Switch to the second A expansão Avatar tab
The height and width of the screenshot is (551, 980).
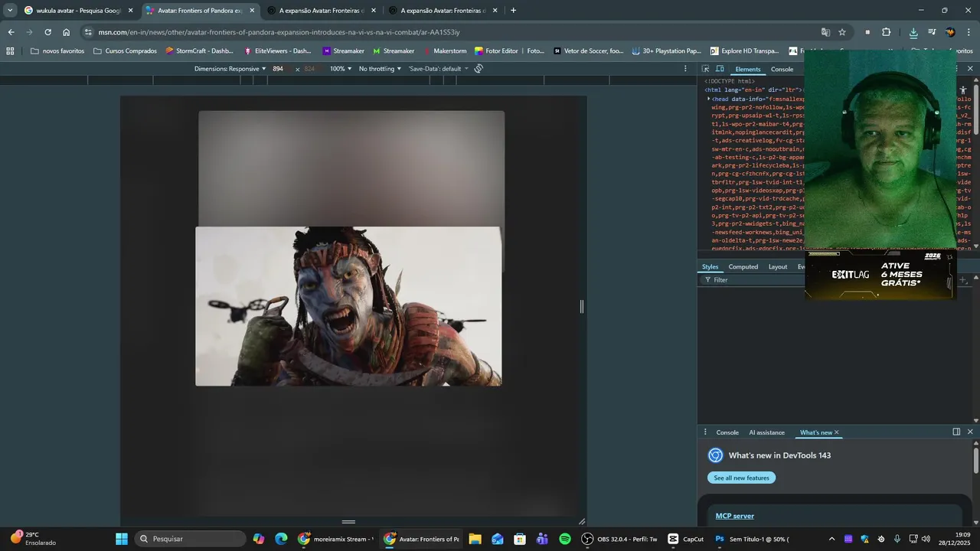click(x=443, y=11)
